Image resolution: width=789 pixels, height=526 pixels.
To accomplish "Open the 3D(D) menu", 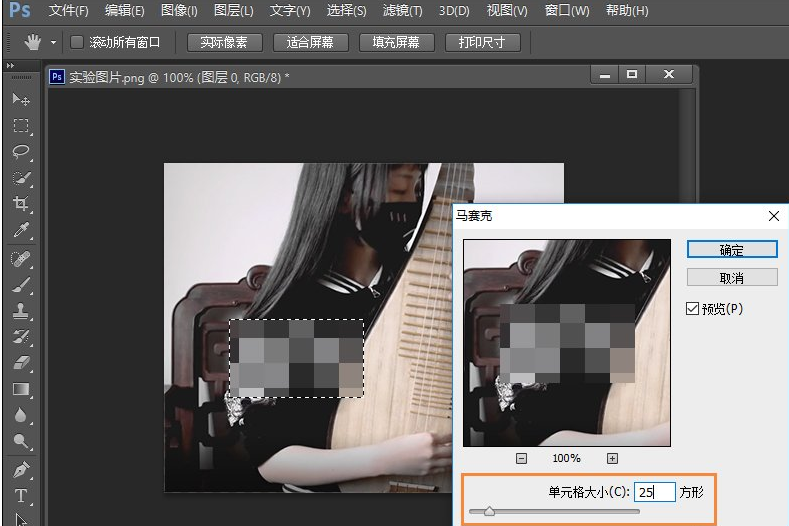I will 454,11.
